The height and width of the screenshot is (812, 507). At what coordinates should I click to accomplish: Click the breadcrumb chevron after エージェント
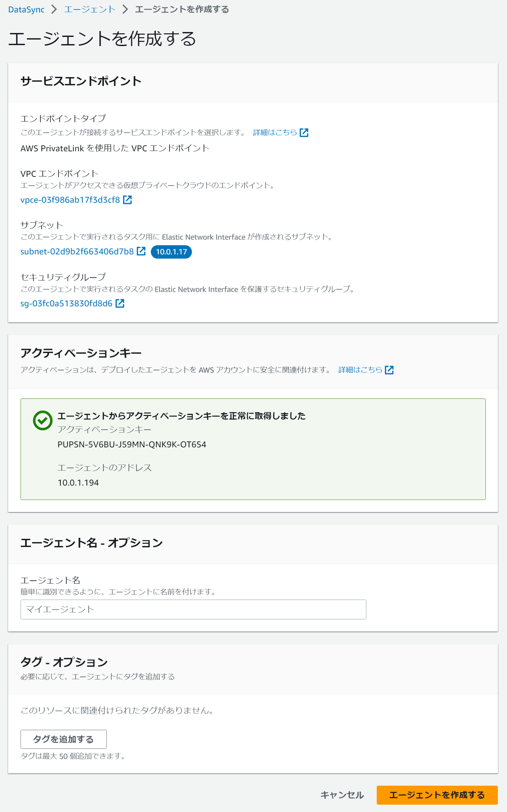125,9
